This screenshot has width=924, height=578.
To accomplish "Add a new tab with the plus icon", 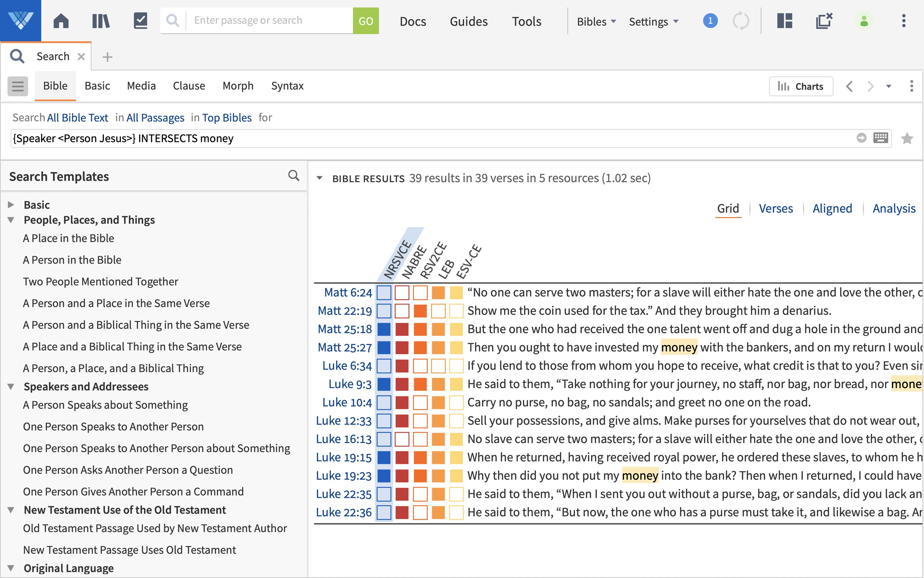I will click(107, 57).
